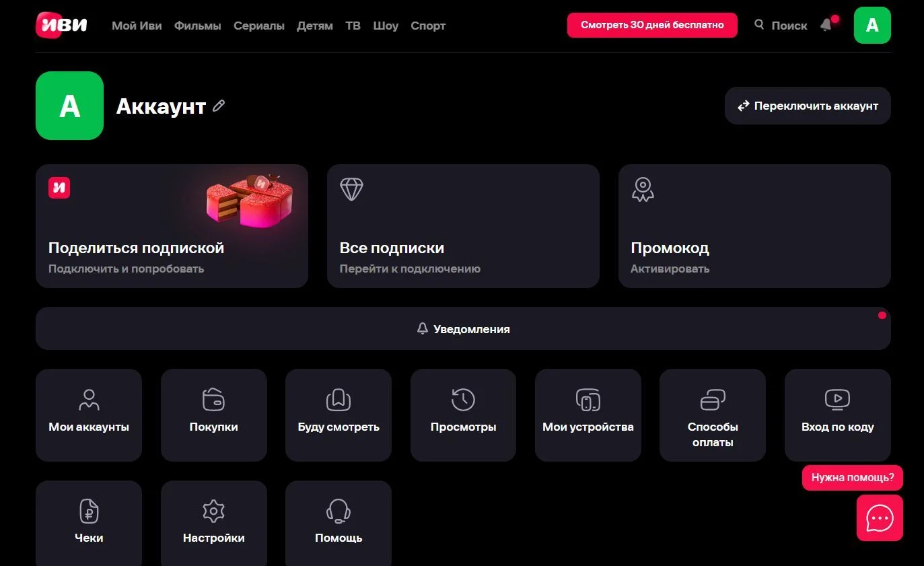
Task: Open Шоу menu item
Action: tap(386, 26)
